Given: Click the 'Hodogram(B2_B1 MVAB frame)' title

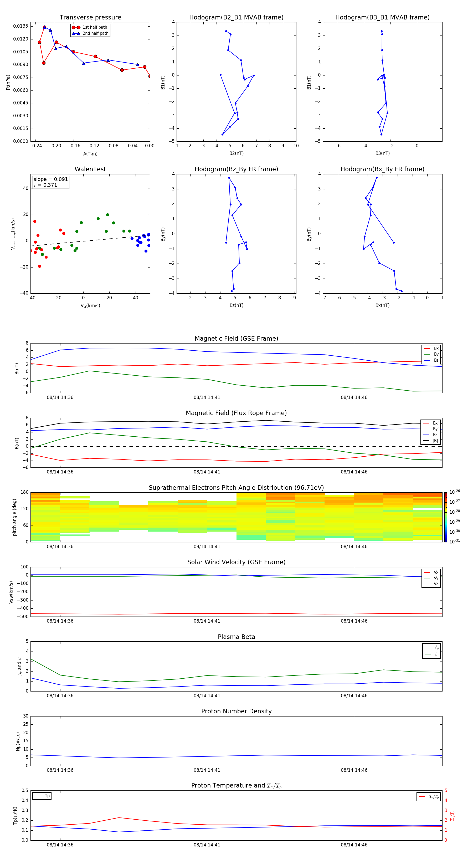Looking at the screenshot, I should tap(236, 18).
